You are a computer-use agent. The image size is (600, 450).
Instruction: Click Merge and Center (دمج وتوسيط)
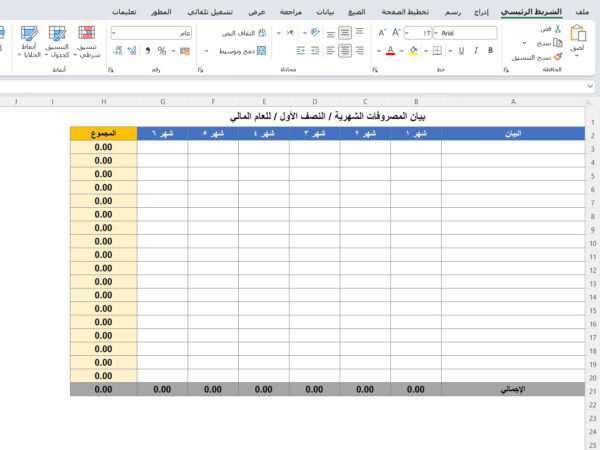click(243, 51)
